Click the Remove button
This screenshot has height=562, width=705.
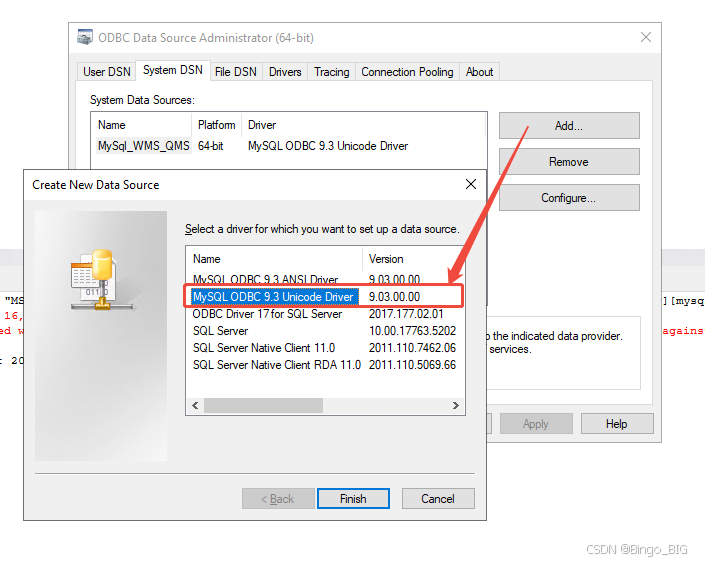569,161
